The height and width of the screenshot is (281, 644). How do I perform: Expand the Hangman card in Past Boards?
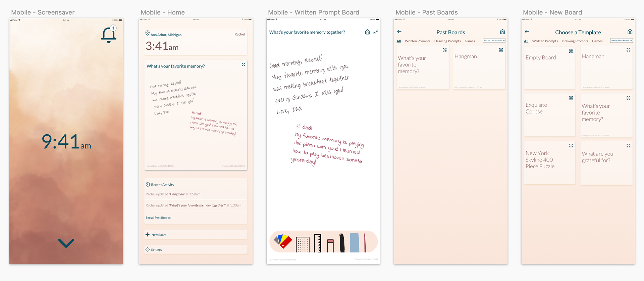point(501,50)
